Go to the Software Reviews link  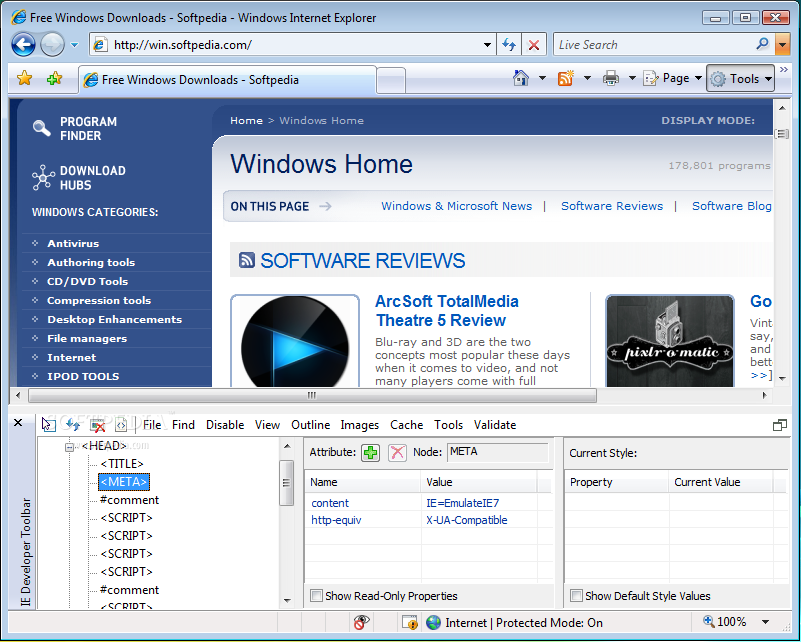click(611, 206)
